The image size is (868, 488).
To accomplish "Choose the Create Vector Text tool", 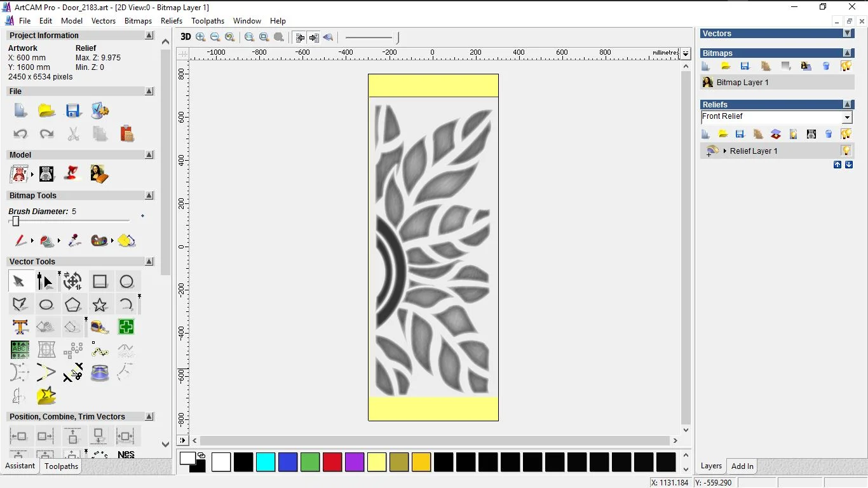I will [20, 327].
